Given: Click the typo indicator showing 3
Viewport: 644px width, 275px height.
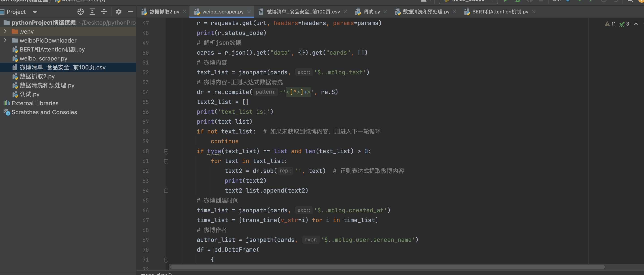Looking at the screenshot, I should click(x=624, y=24).
